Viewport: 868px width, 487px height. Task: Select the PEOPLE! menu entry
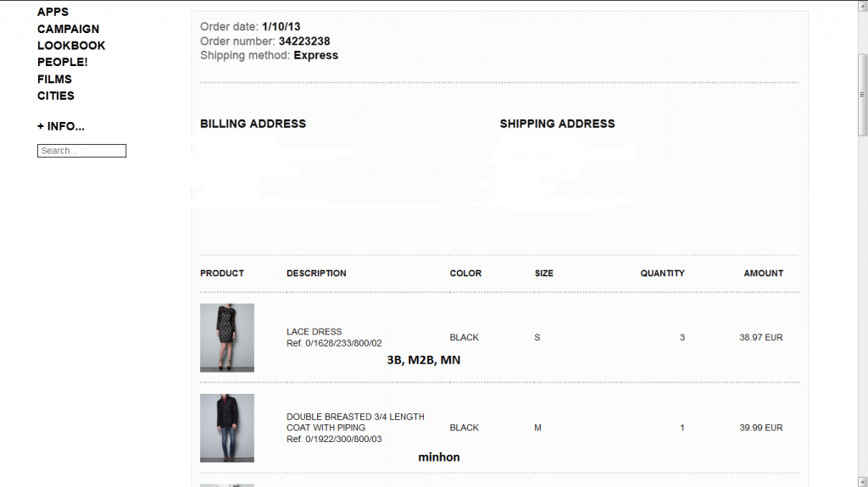coord(62,63)
